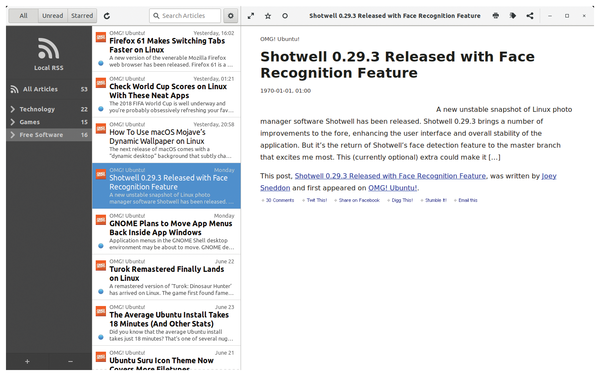The width and height of the screenshot is (600, 376).
Task: Click feed icon beside Turok Remastered article
Action: 101,265
